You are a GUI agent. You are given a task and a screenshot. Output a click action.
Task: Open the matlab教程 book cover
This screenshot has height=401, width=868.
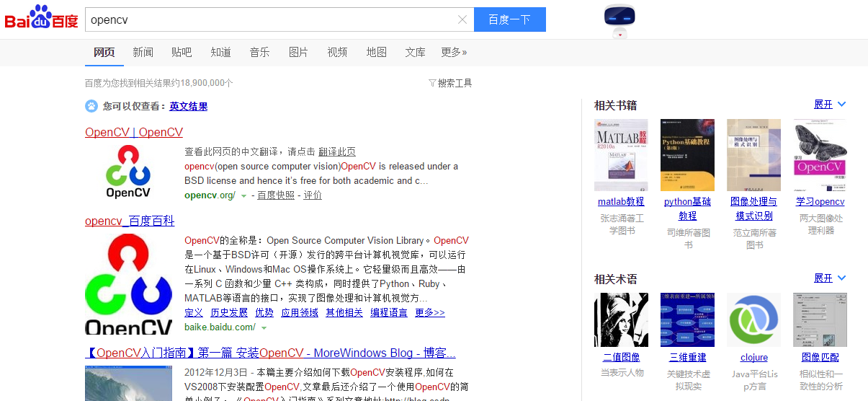pos(621,155)
